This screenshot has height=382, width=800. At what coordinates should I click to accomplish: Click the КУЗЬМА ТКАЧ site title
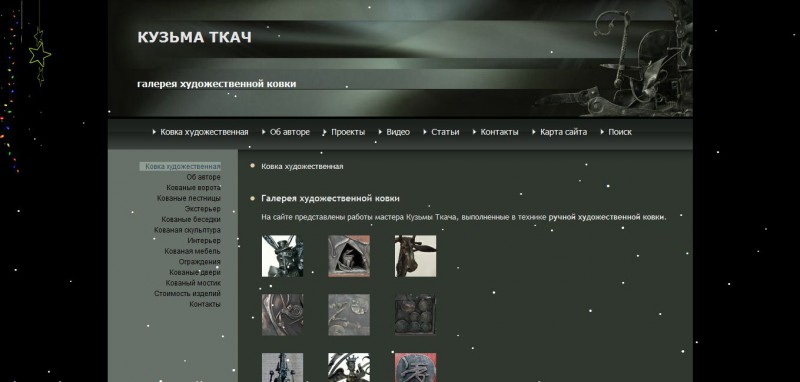pos(194,37)
